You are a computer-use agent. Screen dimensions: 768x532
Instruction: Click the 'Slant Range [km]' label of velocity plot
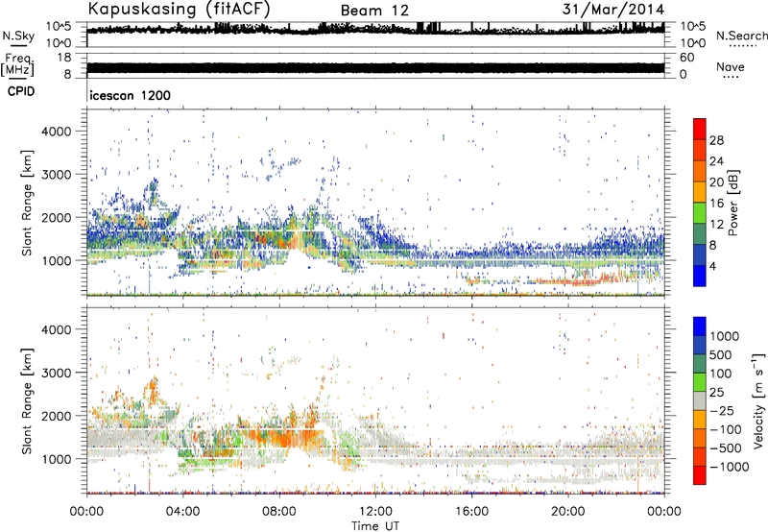tap(27, 400)
